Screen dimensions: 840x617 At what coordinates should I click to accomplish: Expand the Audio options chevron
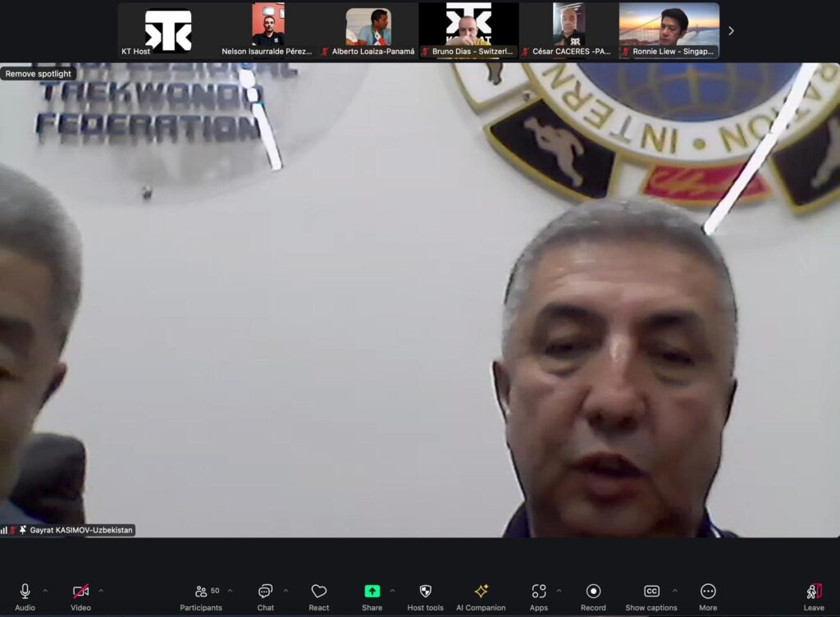click(x=45, y=591)
